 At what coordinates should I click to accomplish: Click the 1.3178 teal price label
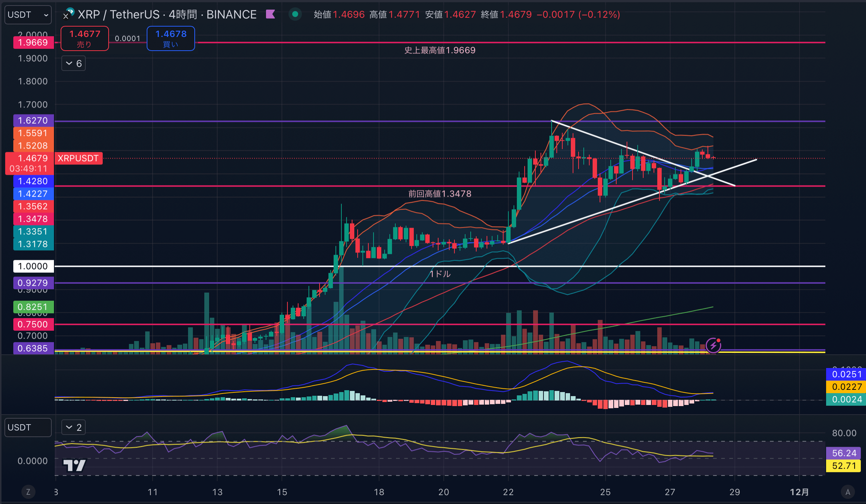[33, 244]
